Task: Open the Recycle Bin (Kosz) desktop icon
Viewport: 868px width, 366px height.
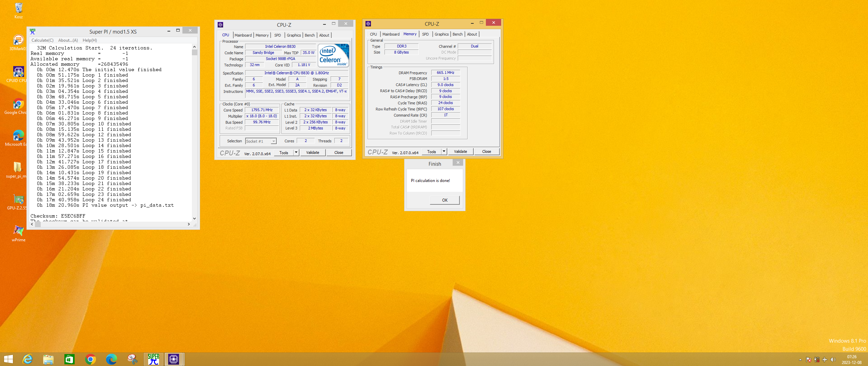Action: click(x=19, y=10)
